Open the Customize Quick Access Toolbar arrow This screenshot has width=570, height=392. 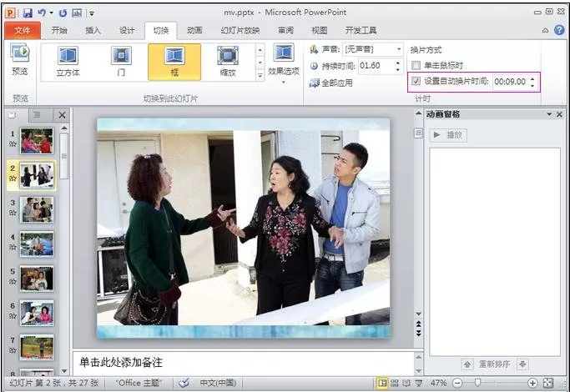tap(92, 13)
